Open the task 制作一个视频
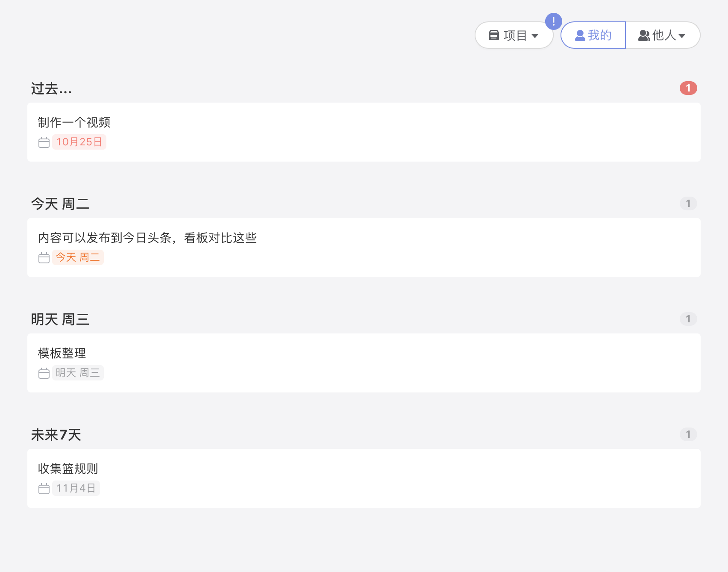The image size is (728, 572). pos(74,122)
